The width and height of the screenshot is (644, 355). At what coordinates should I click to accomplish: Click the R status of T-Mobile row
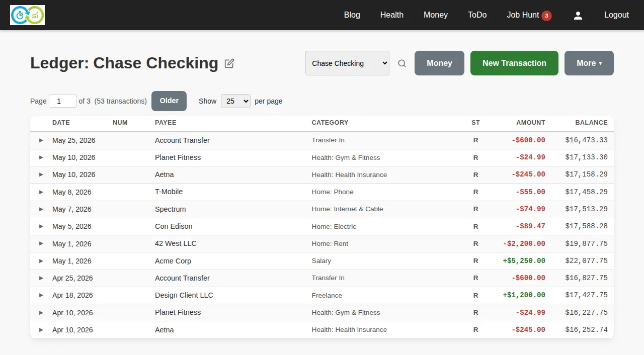476,192
